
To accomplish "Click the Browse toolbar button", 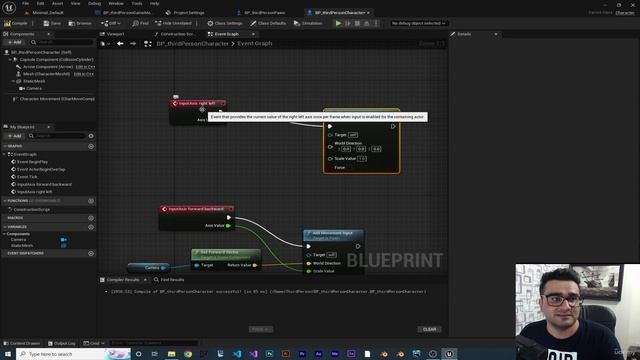I will [80, 23].
